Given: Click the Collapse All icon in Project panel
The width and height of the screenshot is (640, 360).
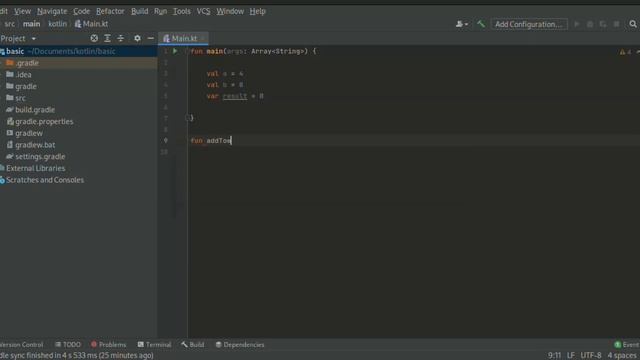Looking at the screenshot, I should click(121, 38).
